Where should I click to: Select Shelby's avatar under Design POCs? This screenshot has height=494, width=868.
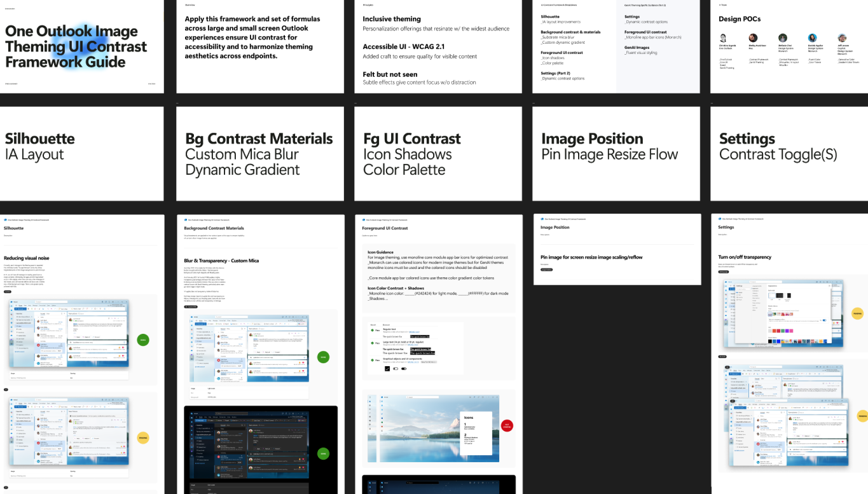click(753, 38)
